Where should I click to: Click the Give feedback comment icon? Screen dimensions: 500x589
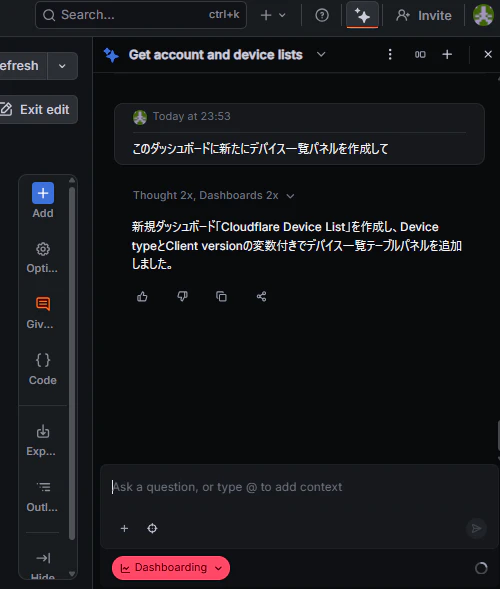click(x=43, y=304)
